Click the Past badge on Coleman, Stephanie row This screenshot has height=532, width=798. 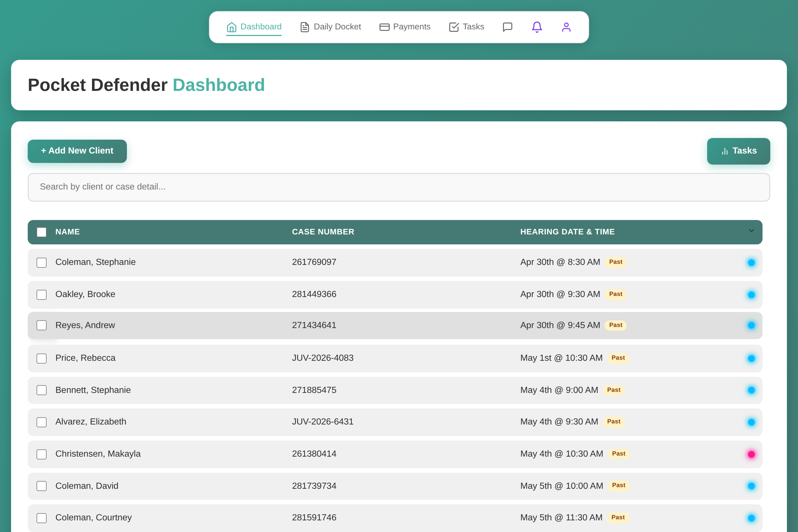pos(615,262)
